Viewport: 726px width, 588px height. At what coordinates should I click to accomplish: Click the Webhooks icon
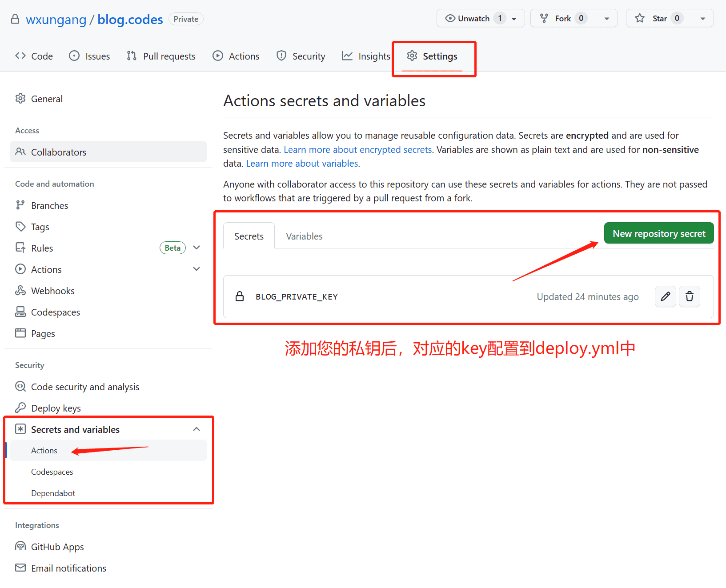[20, 290]
